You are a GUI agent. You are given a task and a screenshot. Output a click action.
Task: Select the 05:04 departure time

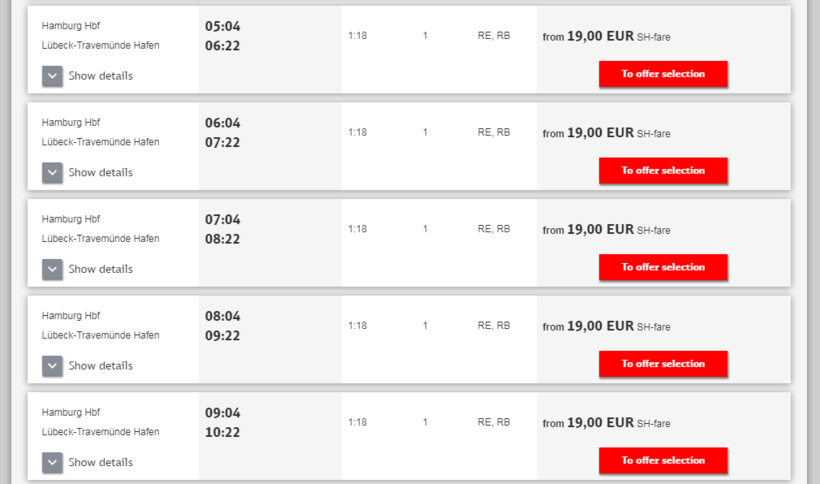pos(223,26)
